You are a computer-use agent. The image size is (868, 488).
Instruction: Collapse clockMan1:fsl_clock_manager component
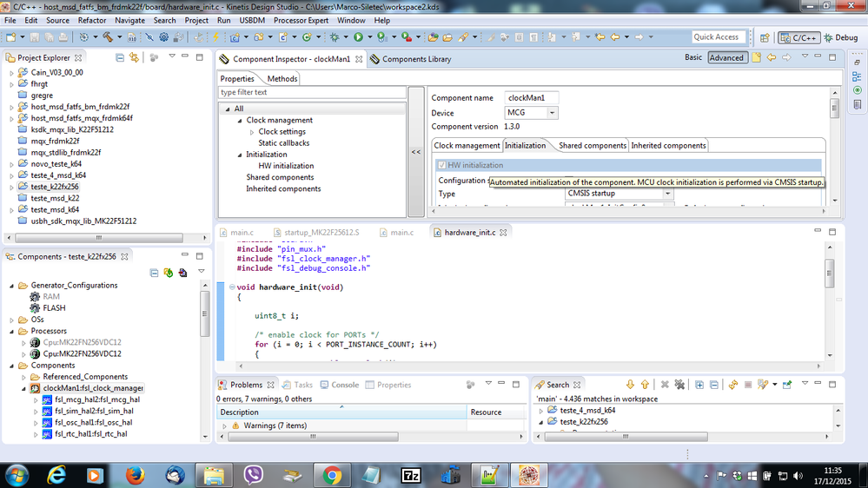(23, 388)
